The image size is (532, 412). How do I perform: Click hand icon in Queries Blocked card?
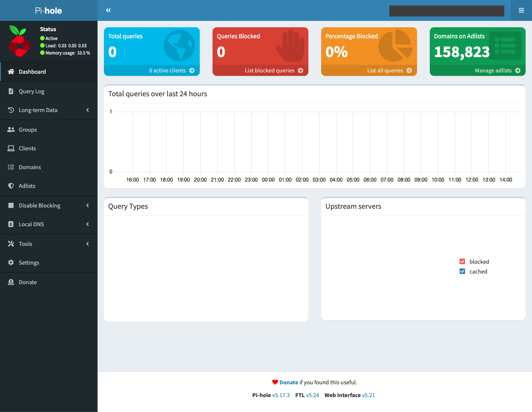290,46
